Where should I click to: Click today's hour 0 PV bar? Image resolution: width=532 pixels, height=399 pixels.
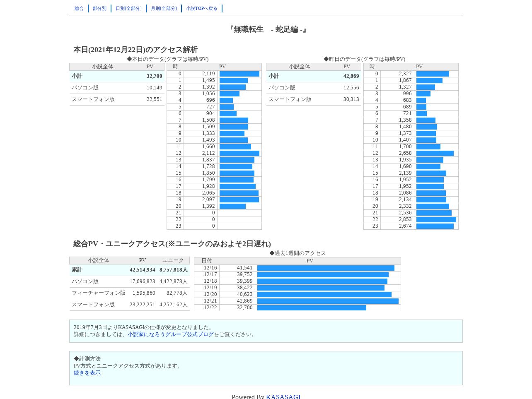point(239,74)
